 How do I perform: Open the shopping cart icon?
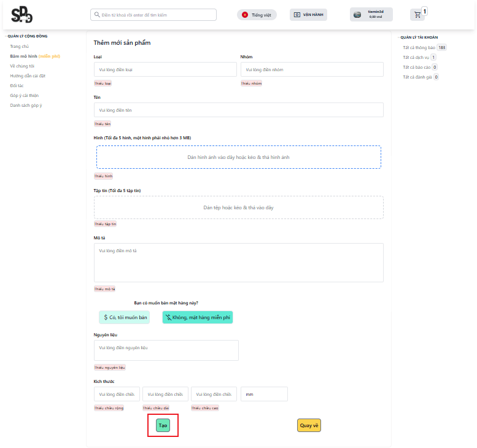417,15
